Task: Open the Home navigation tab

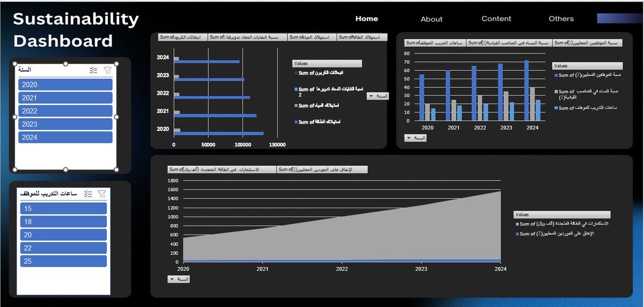Action: coord(367,19)
